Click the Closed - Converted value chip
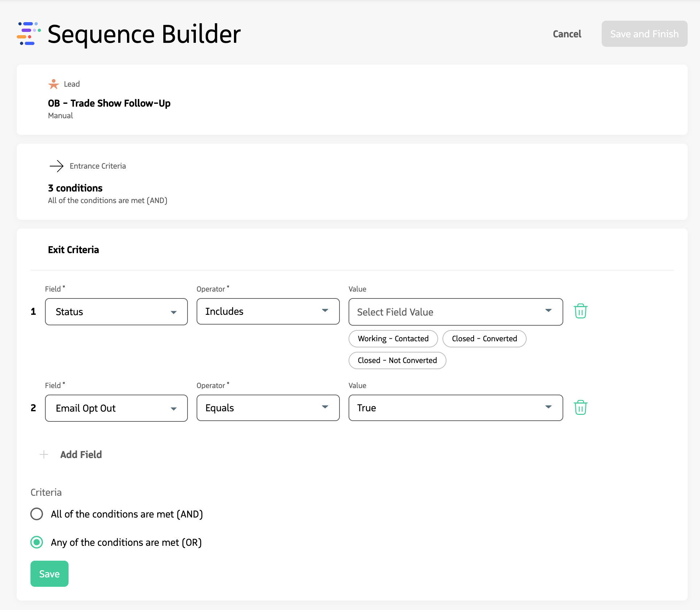The image size is (700, 610). [484, 338]
